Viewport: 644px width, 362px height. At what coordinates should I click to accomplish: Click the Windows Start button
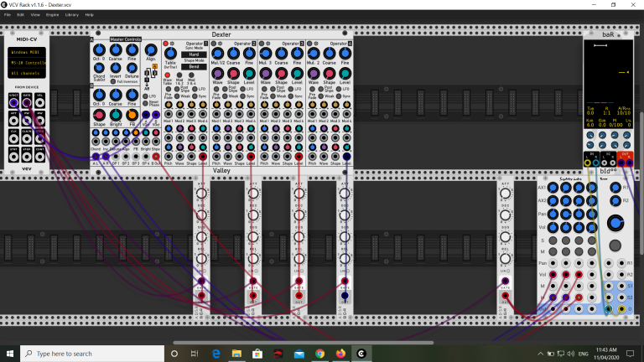tap(10, 354)
